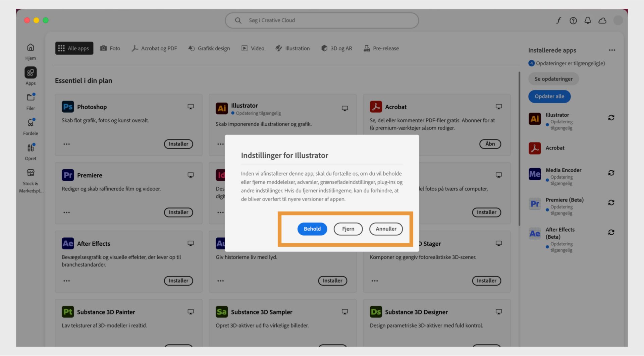Select the Alle apps tab
This screenshot has height=356, width=644.
click(x=74, y=48)
